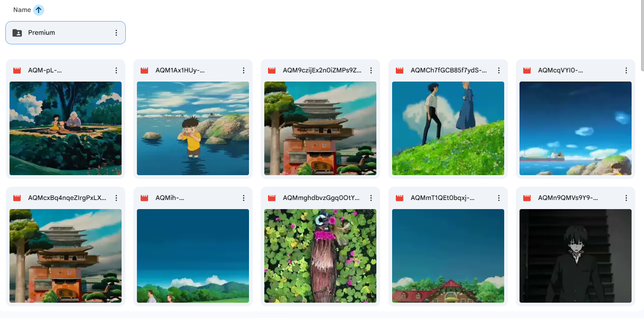The height and width of the screenshot is (318, 644).
Task: Click the file name AQMmghdbvzGgq0OtY...
Action: click(x=321, y=198)
